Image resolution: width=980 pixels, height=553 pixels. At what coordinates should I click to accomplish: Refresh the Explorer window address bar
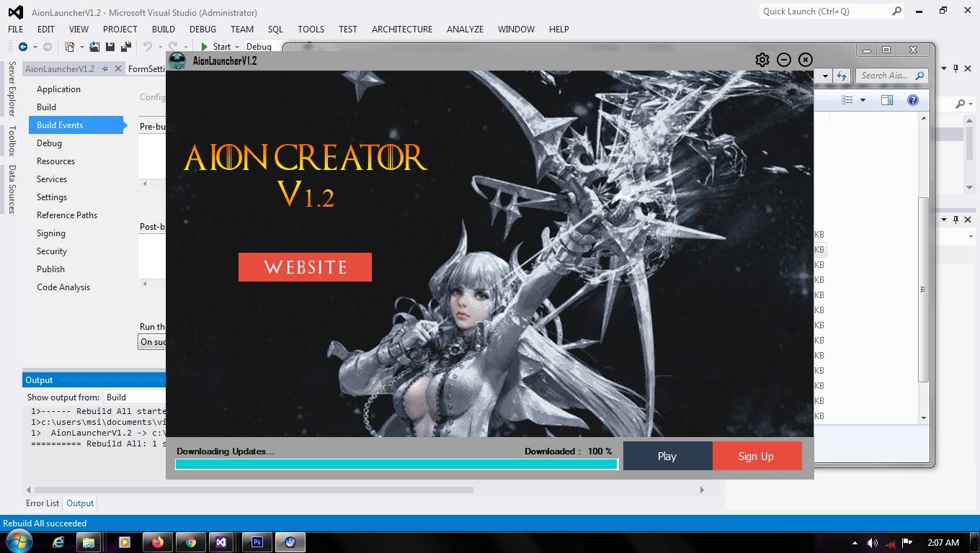[x=841, y=75]
